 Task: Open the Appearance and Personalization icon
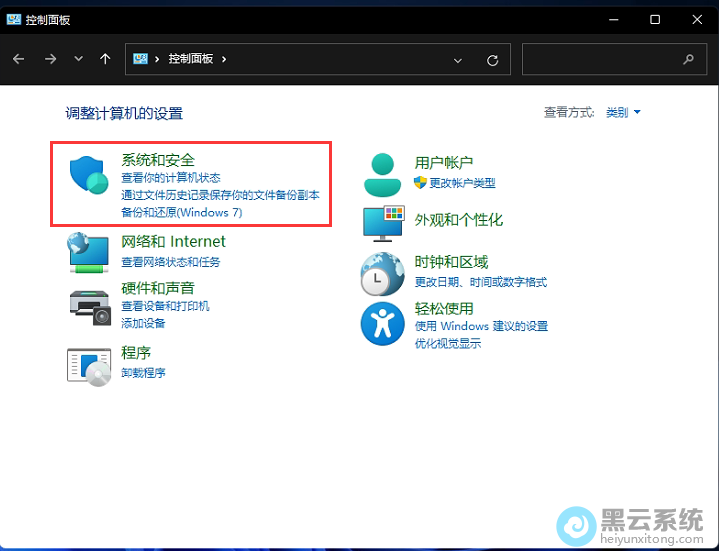coord(382,222)
